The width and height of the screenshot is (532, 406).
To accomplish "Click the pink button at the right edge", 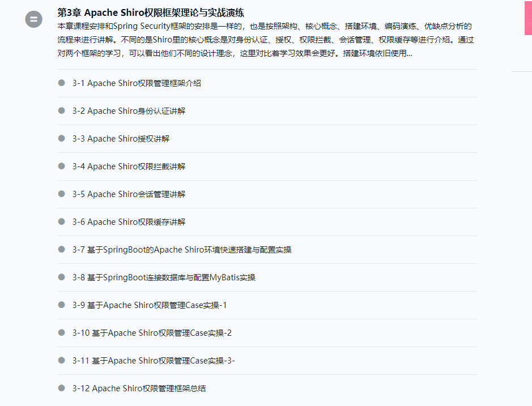I will (x=528, y=18).
